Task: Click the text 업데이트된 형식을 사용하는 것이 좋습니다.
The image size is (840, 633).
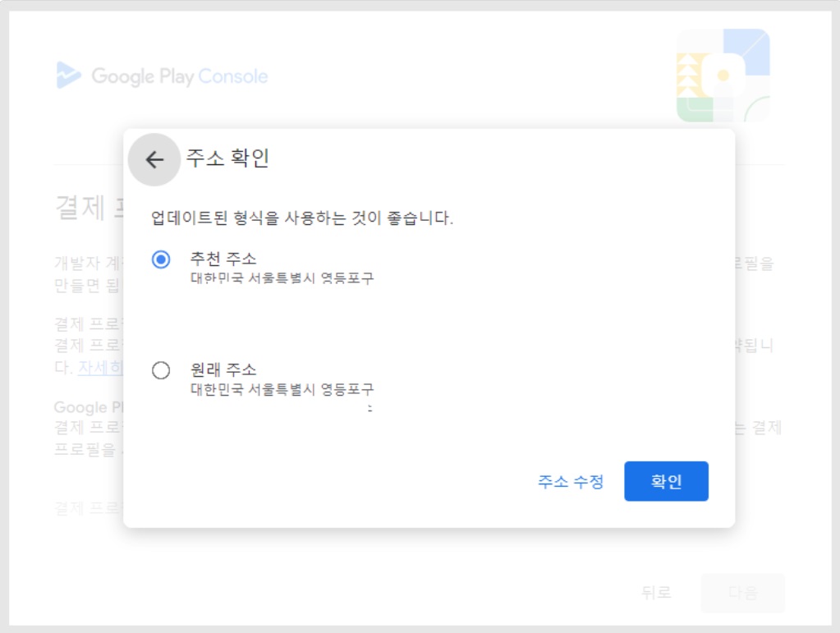Action: (x=301, y=218)
